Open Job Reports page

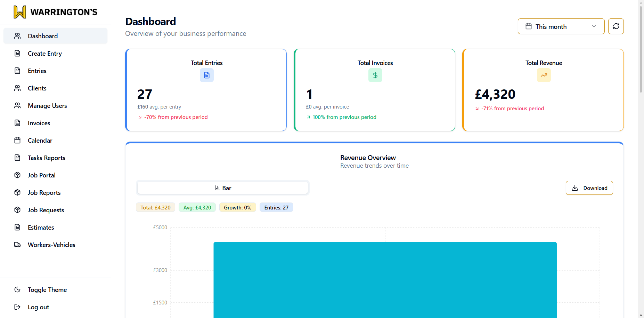click(x=55, y=192)
